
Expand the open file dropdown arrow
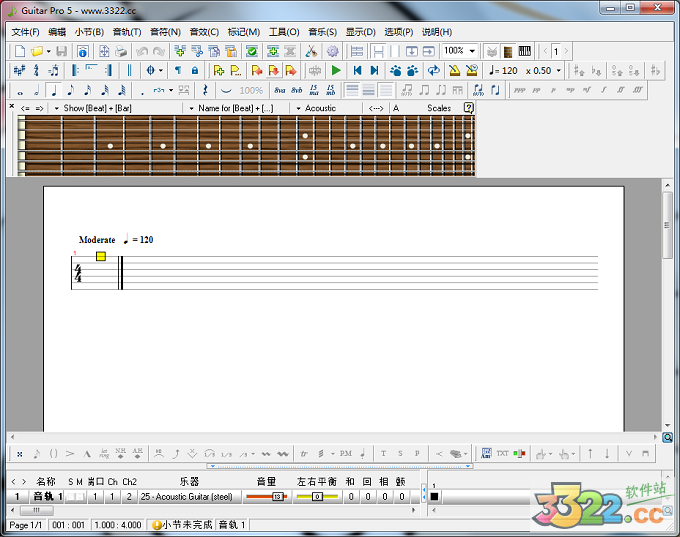pyautogui.click(x=49, y=51)
